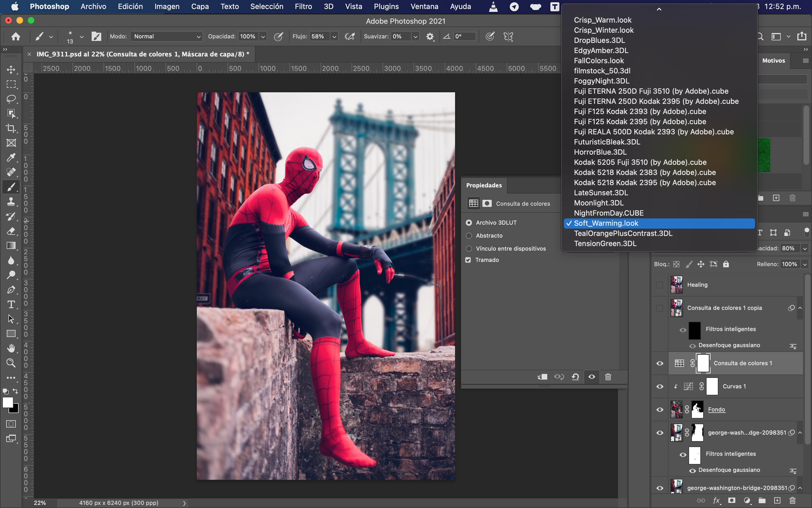Select the Gradient tool

tap(11, 246)
